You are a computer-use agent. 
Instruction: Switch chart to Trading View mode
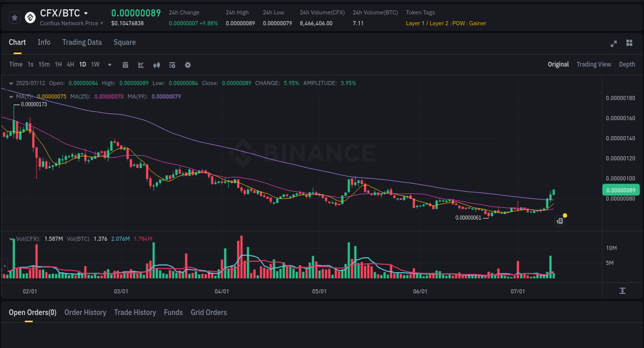click(x=594, y=64)
